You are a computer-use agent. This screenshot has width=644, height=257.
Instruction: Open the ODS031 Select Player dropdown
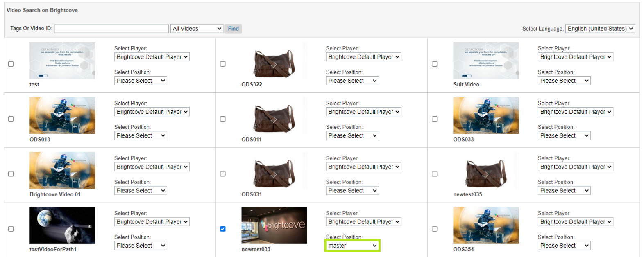363,167
